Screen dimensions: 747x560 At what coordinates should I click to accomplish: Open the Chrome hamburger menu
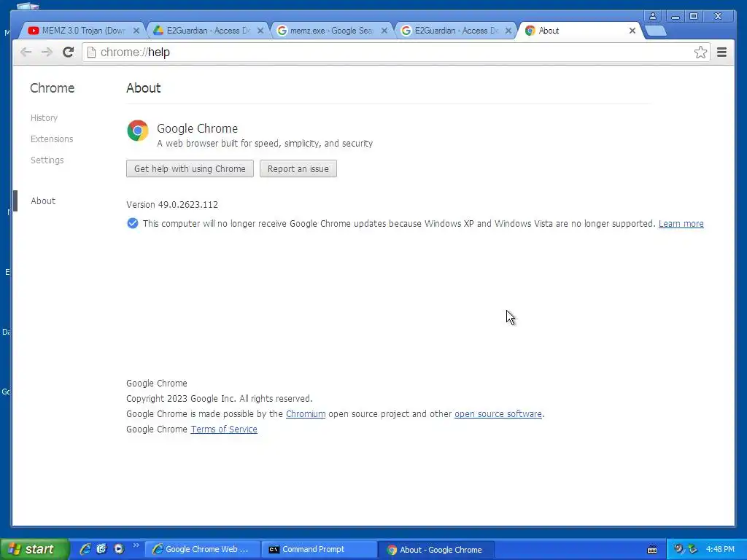721,52
